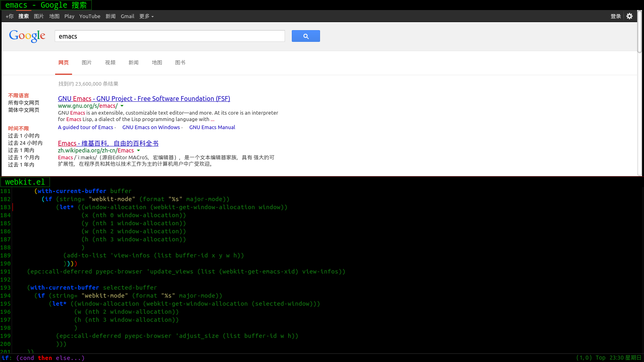Open dropdown arrow next to www.gnu.org URL
The width and height of the screenshot is (644, 362).
(122, 106)
